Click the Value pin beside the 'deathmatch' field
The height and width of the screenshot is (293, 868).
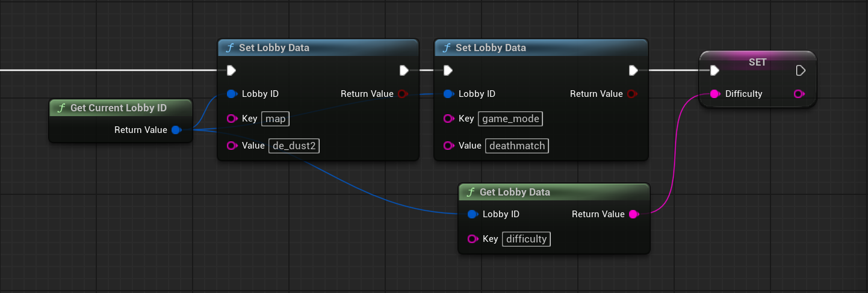pyautogui.click(x=448, y=146)
